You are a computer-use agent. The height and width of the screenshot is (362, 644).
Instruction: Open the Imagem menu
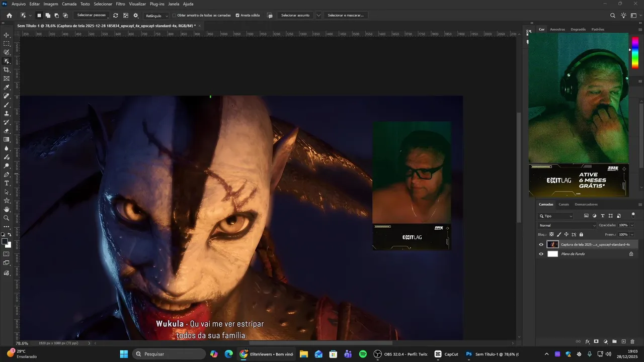(x=51, y=4)
